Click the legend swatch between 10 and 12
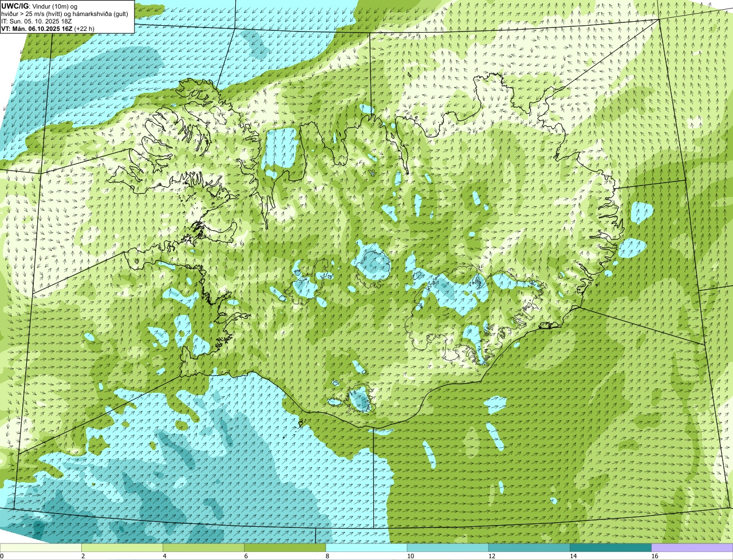Screen dimensions: 733x560 pyautogui.click(x=448, y=548)
